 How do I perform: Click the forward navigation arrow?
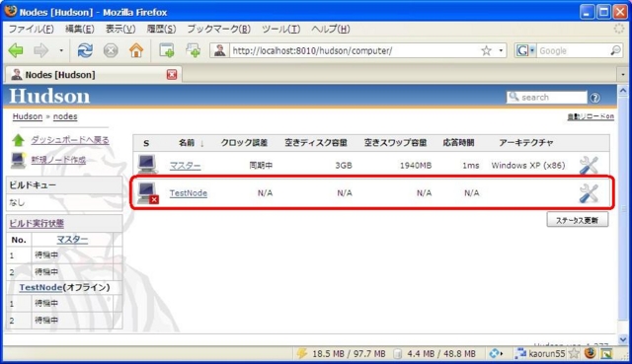tap(40, 50)
